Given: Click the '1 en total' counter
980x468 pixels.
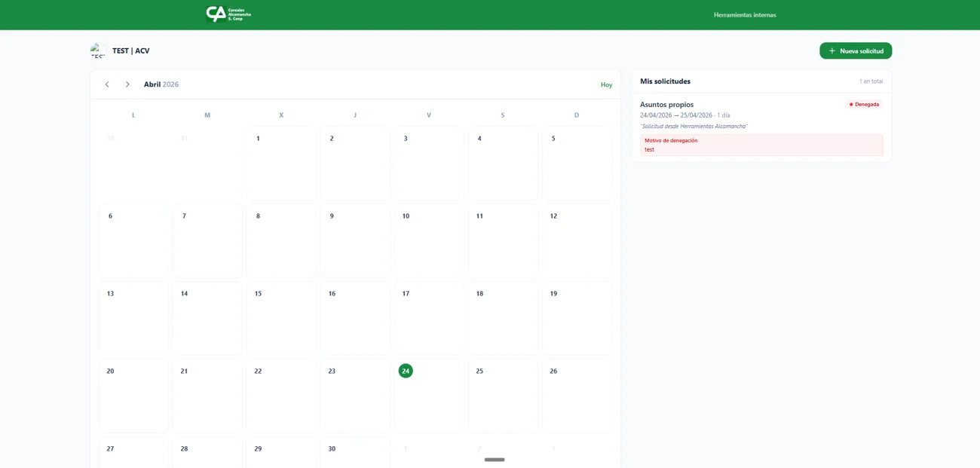Looking at the screenshot, I should (x=871, y=81).
